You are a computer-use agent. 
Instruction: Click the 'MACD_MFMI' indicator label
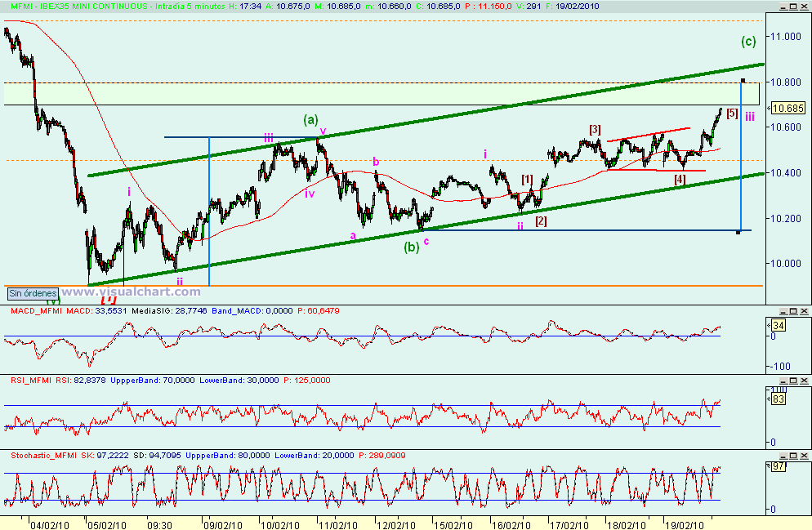pyautogui.click(x=36, y=311)
